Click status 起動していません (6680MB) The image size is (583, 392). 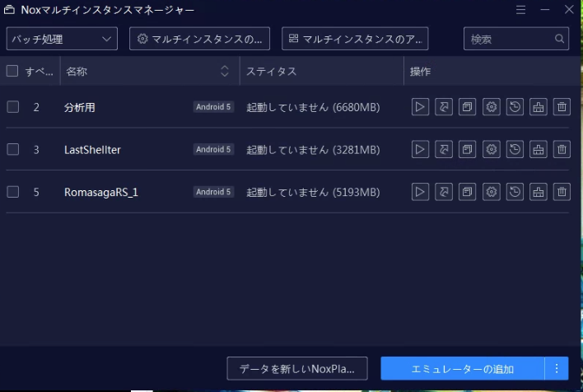[x=313, y=108]
